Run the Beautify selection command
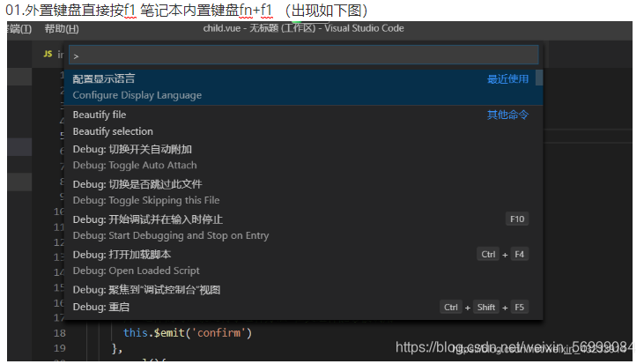644x364 pixels. 304,131
